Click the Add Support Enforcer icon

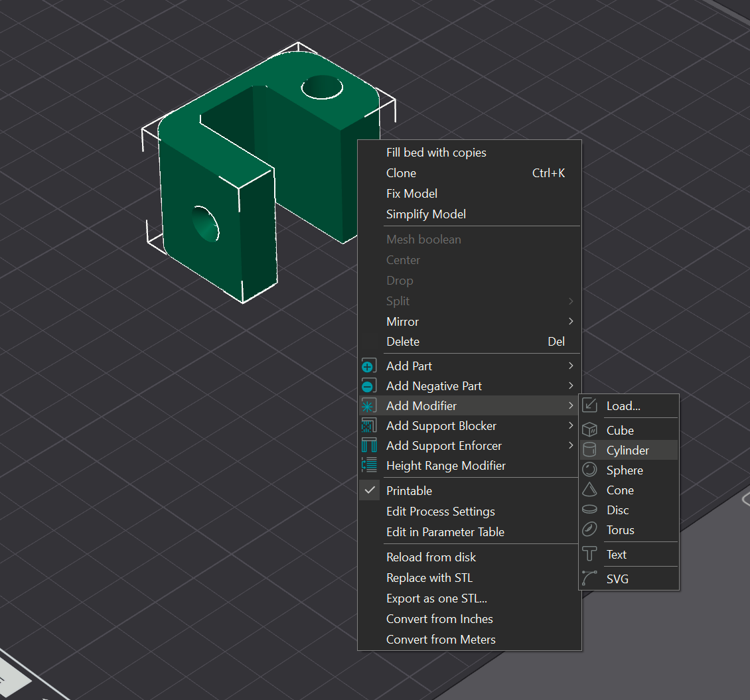[x=369, y=446]
